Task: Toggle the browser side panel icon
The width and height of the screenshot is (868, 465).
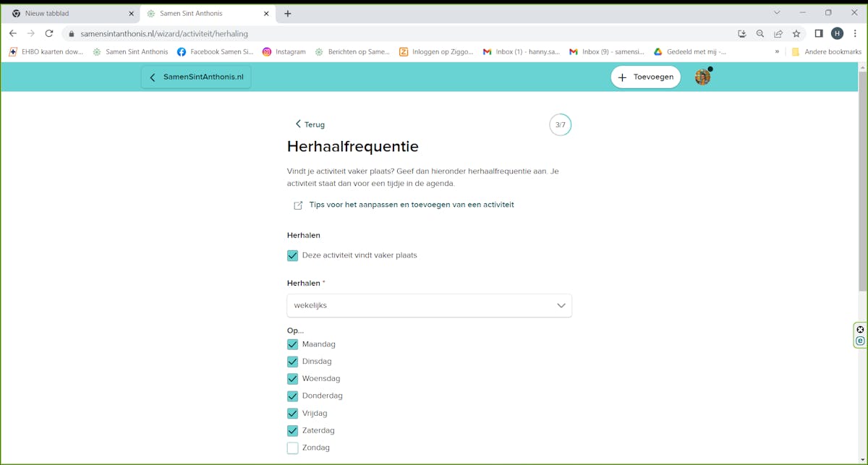Action: point(819,33)
